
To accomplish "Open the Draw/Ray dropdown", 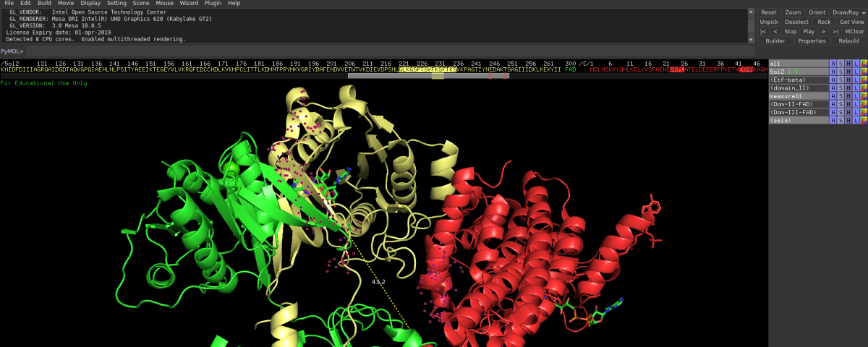I will tap(849, 12).
